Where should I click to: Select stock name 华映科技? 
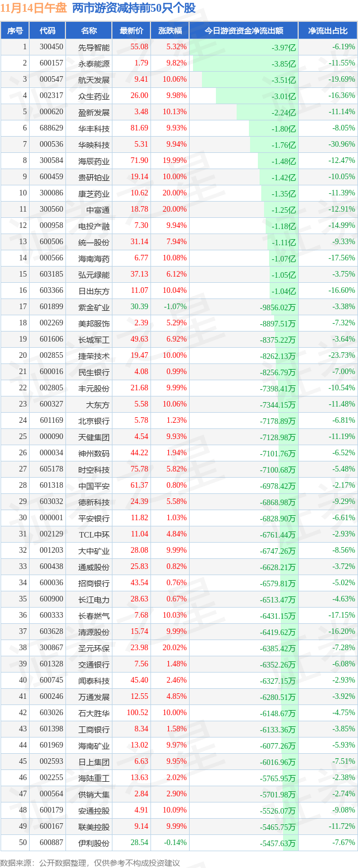94,144
